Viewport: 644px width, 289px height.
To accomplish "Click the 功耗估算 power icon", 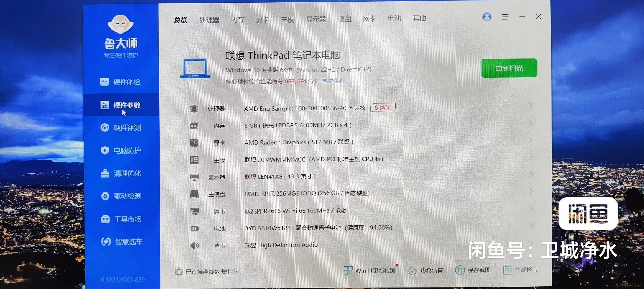I will (412, 270).
